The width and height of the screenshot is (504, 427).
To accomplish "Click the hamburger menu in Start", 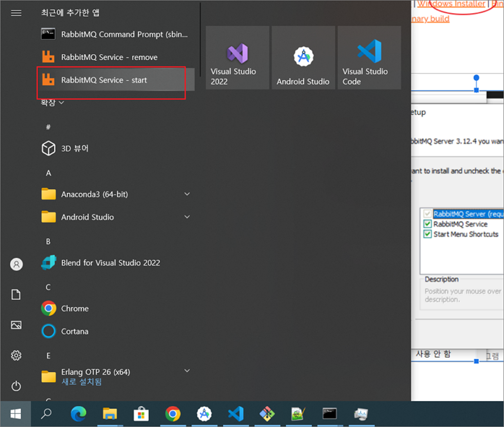I will pyautogui.click(x=16, y=13).
